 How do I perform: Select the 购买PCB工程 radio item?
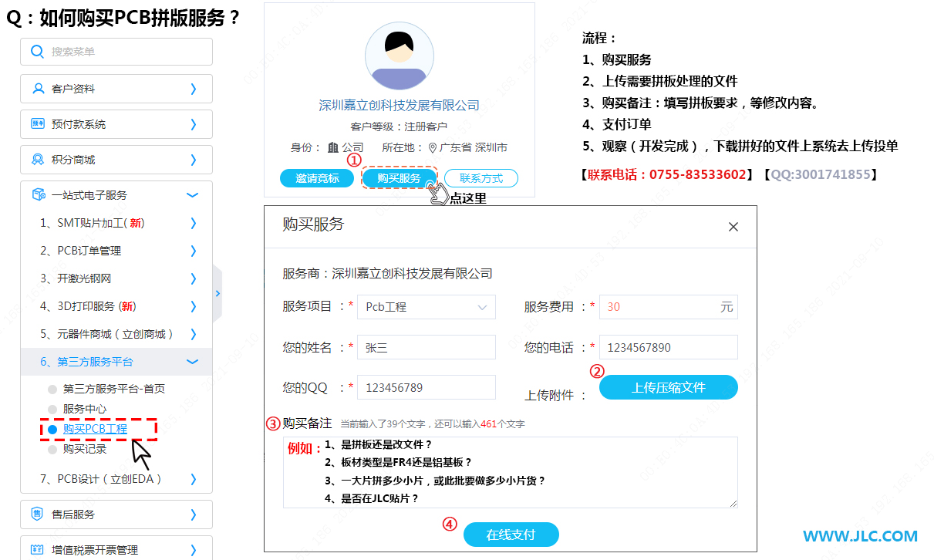pos(52,429)
